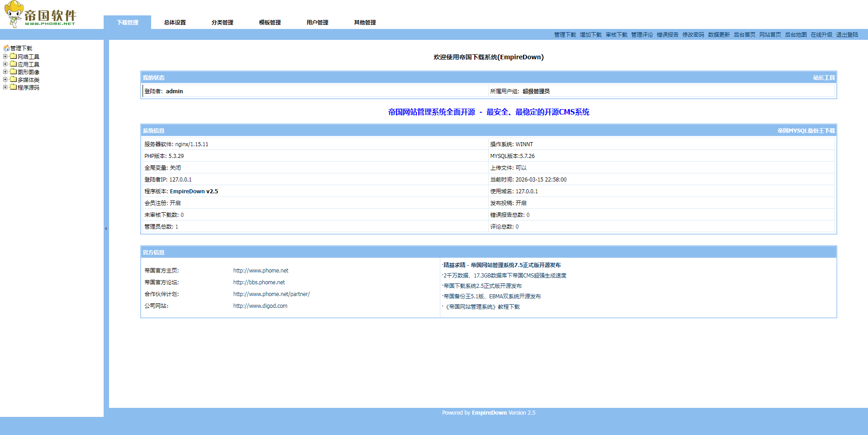The width and height of the screenshot is (868, 435).
Task: Expand the 多媒体类 tree node
Action: coord(5,80)
